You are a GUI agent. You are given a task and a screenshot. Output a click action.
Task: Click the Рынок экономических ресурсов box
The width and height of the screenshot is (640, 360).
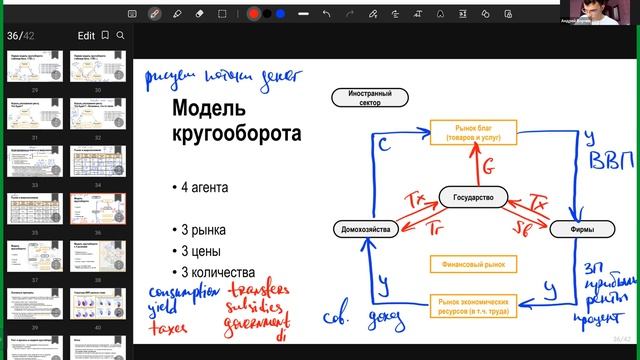(x=473, y=306)
